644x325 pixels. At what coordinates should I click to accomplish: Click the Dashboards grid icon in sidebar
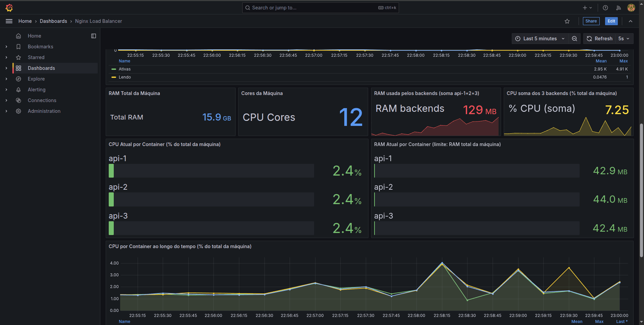pyautogui.click(x=18, y=68)
